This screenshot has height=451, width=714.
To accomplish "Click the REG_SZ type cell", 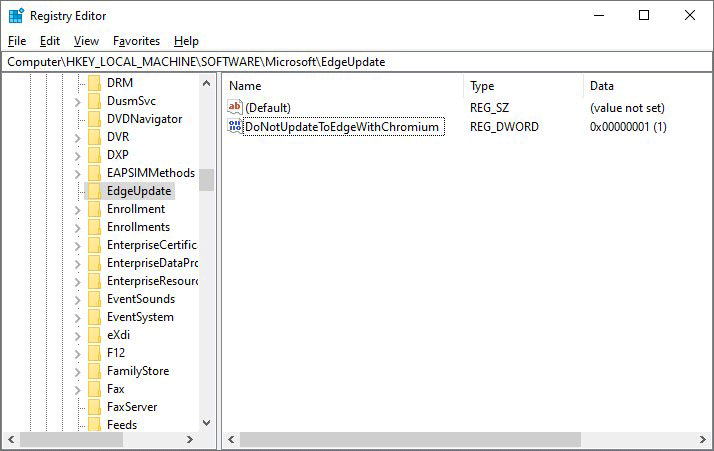I will tap(490, 108).
